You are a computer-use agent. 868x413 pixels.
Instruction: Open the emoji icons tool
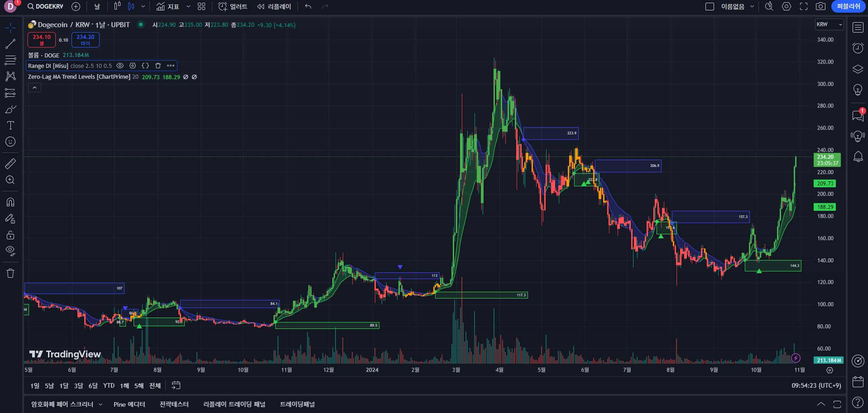tap(10, 142)
